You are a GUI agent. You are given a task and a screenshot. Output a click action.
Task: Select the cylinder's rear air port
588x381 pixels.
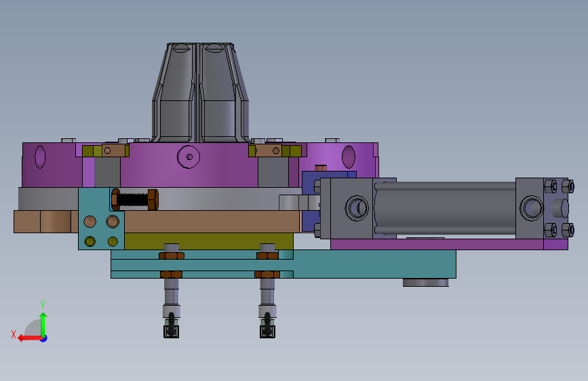click(x=531, y=207)
